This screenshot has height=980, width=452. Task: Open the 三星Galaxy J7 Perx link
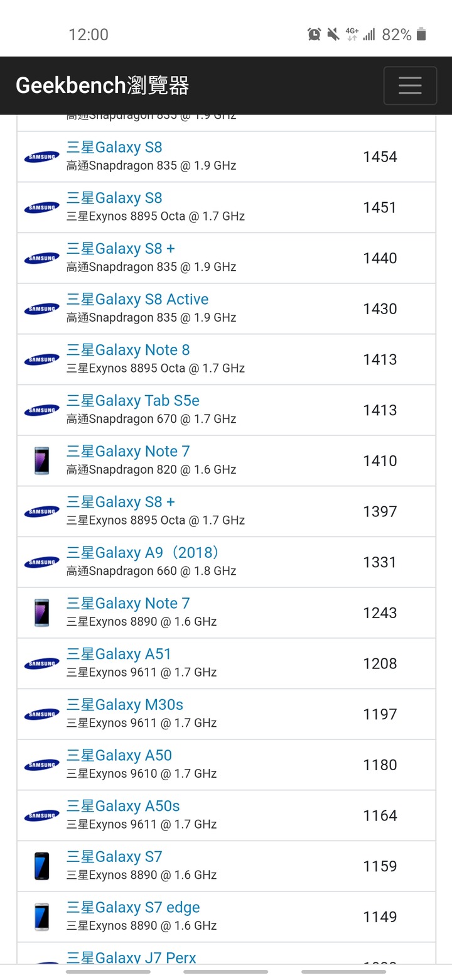(131, 957)
